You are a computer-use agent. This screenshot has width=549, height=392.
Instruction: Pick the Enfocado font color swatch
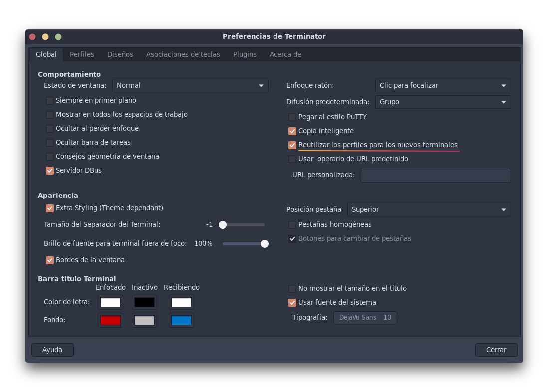(x=111, y=302)
